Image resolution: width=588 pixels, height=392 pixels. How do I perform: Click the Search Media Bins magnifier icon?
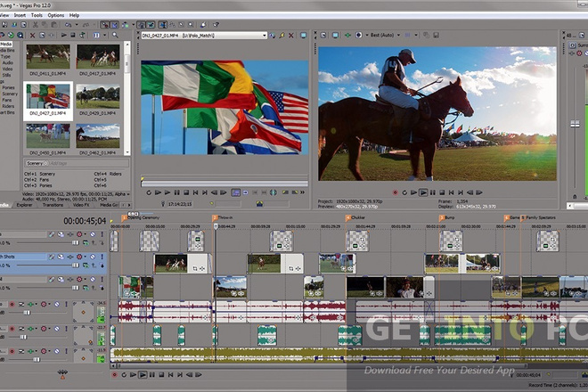(115, 36)
